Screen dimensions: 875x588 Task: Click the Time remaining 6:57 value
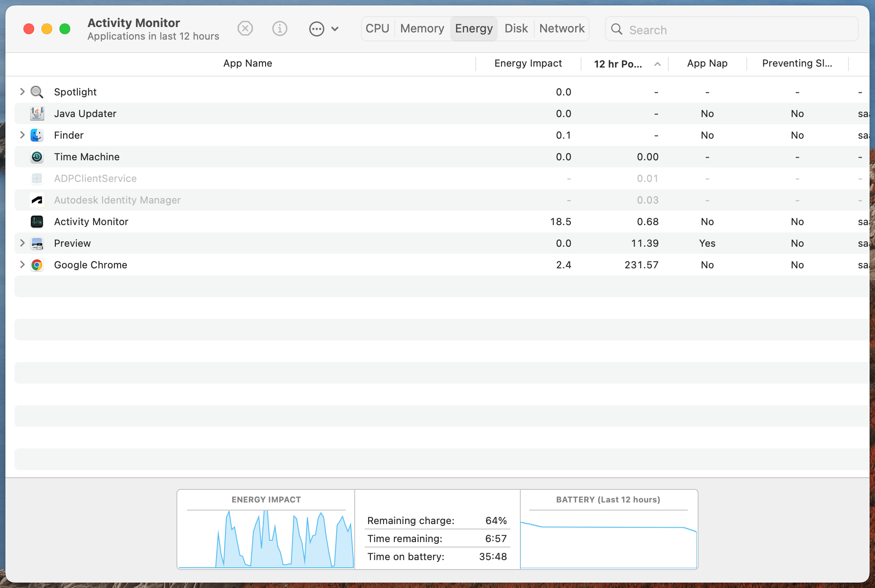(496, 538)
